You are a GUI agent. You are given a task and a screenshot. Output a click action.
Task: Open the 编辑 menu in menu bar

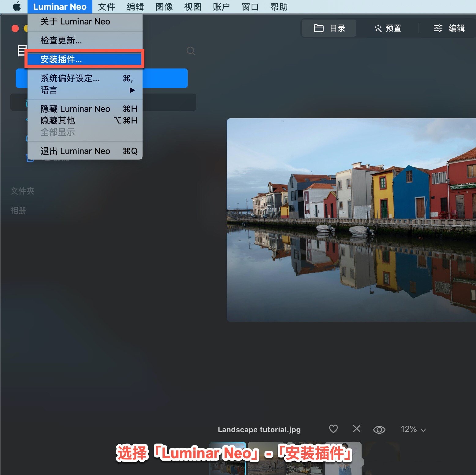(135, 7)
